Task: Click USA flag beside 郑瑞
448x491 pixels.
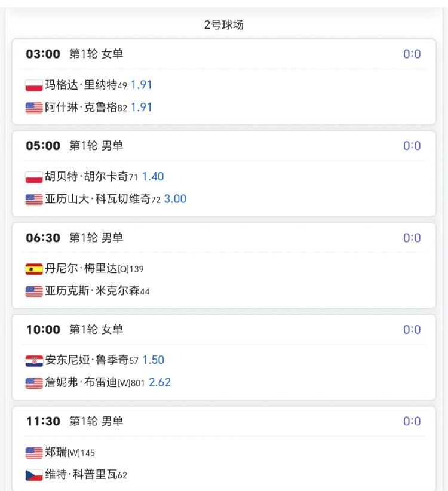Action: (x=34, y=453)
